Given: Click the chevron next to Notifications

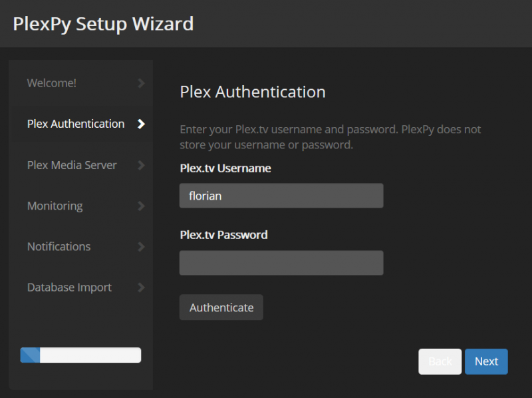Looking at the screenshot, I should pos(140,246).
